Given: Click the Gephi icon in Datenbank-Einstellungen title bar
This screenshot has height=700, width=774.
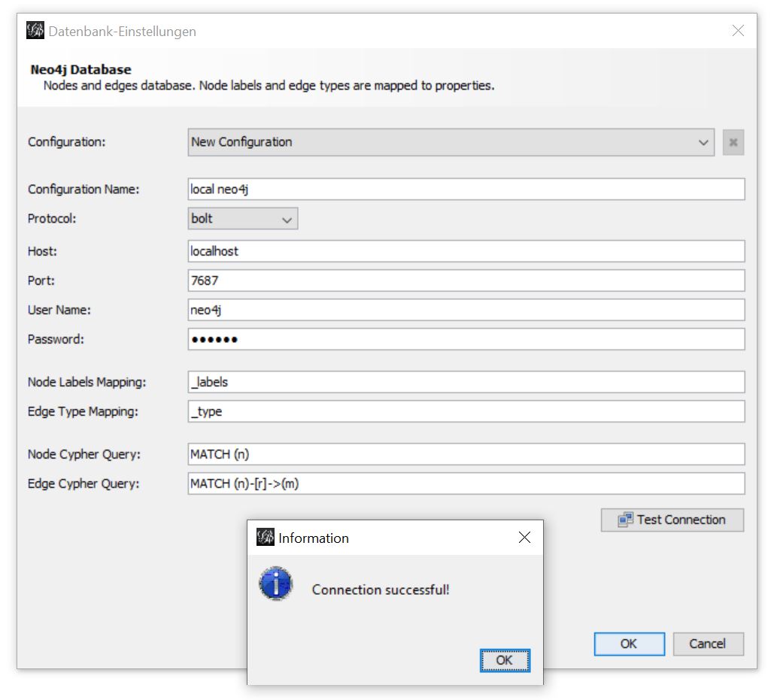Looking at the screenshot, I should [35, 30].
